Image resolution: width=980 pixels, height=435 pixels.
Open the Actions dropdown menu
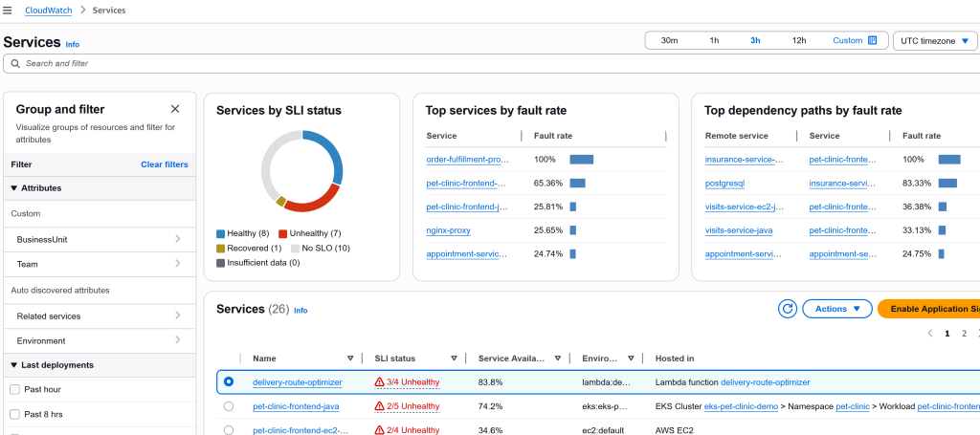837,309
